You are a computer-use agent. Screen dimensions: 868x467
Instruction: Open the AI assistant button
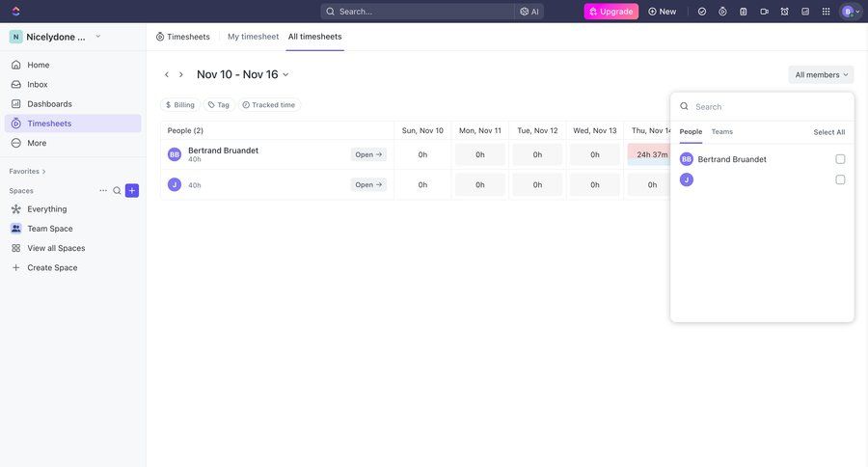(529, 12)
